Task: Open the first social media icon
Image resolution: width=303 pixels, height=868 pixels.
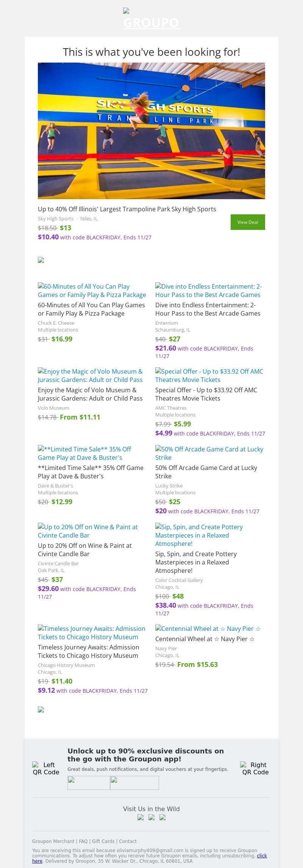Action: coord(141,818)
